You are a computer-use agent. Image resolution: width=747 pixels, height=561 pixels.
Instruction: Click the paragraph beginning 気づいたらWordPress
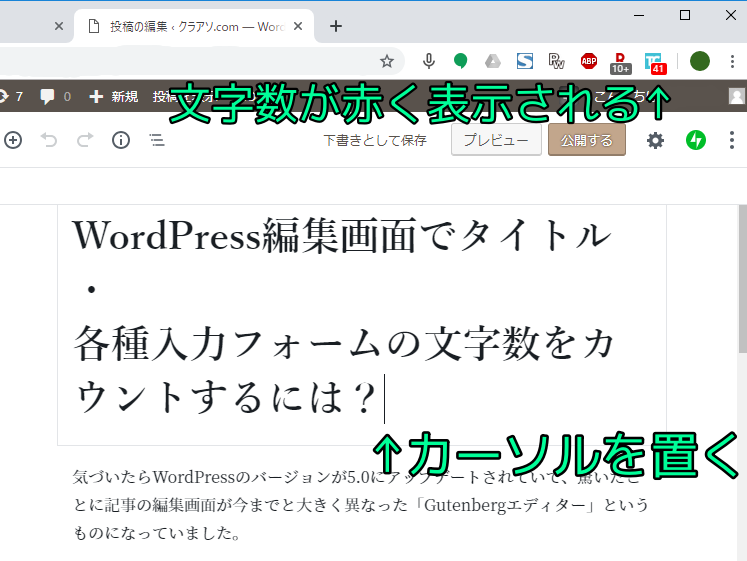pos(361,505)
